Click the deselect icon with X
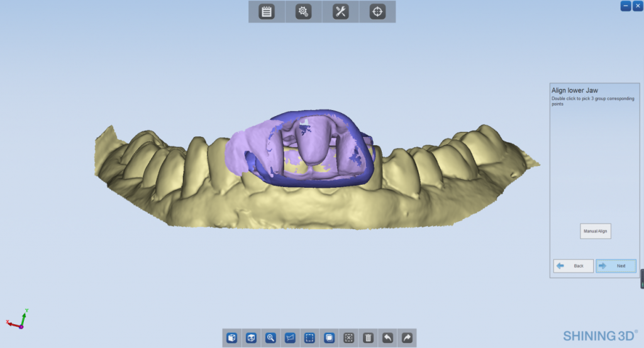 (x=348, y=338)
